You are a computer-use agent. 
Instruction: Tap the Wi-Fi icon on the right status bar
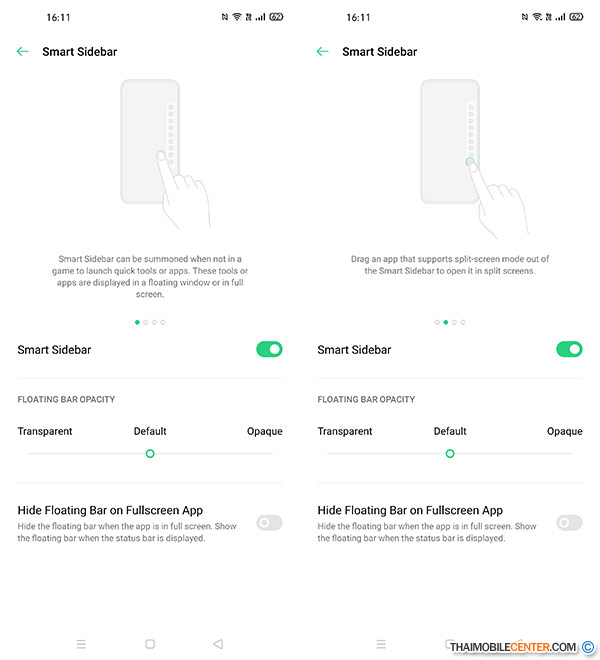click(x=537, y=17)
